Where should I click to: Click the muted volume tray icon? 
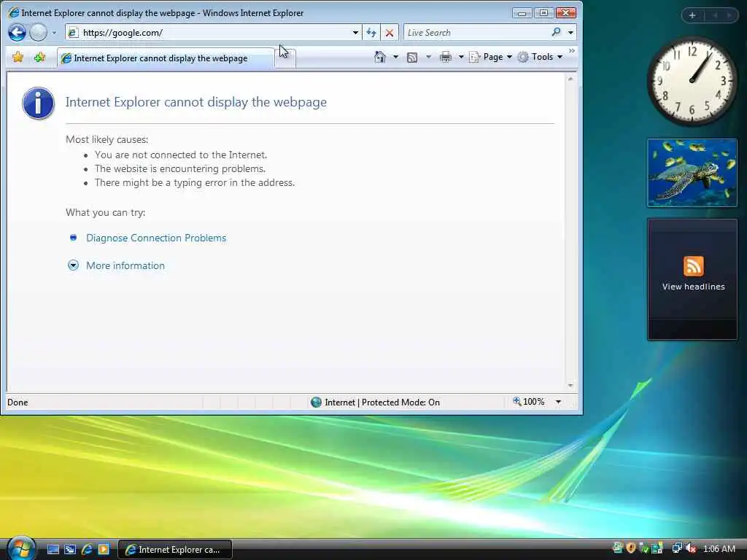(x=690, y=549)
